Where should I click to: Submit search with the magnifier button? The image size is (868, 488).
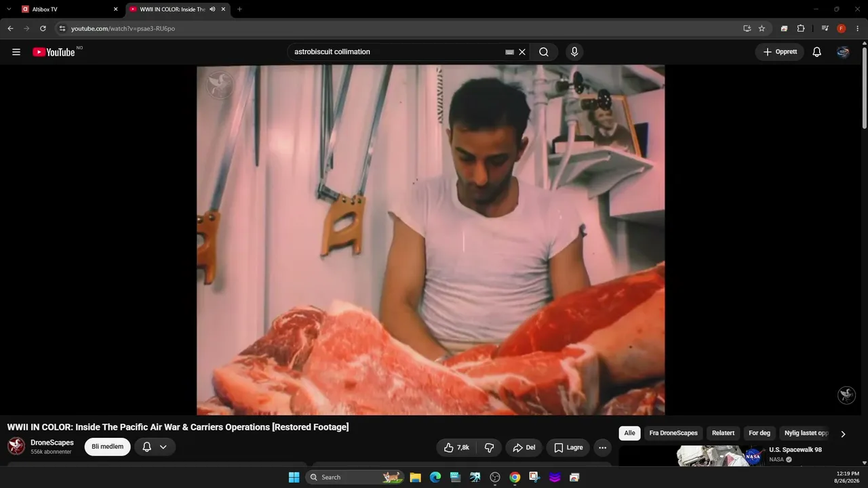coord(544,52)
